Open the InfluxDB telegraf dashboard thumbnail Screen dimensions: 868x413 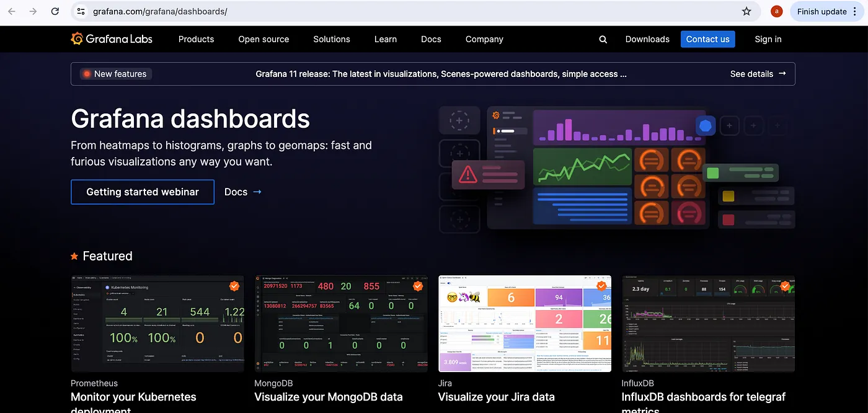point(708,324)
